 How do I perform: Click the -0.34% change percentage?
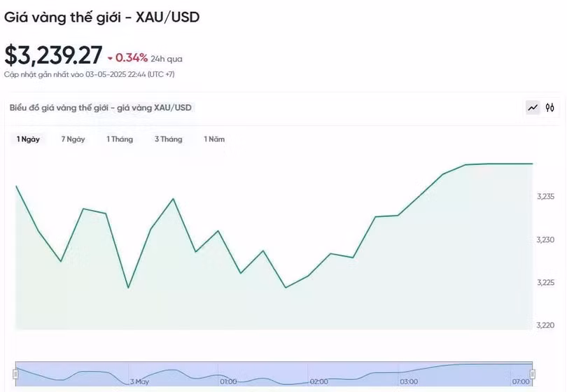coord(132,58)
